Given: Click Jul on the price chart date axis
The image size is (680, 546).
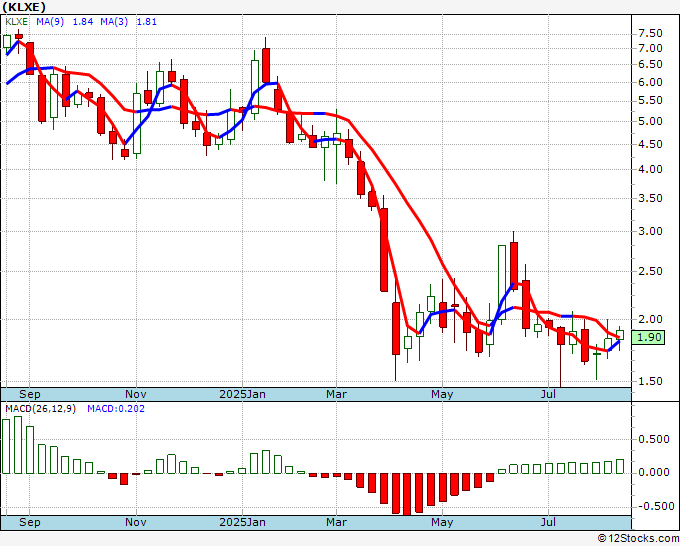Looking at the screenshot, I should 549,394.
